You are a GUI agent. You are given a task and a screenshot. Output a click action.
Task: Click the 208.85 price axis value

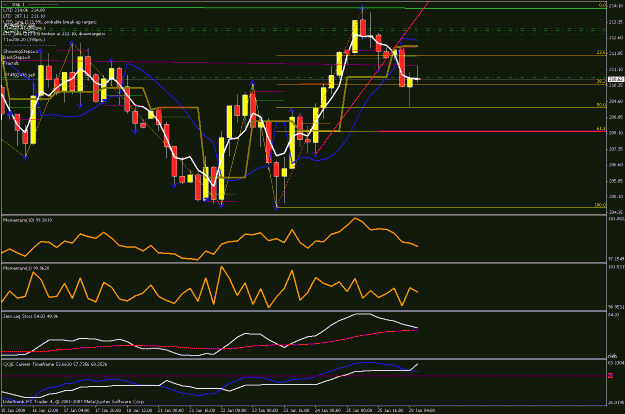(x=616, y=117)
